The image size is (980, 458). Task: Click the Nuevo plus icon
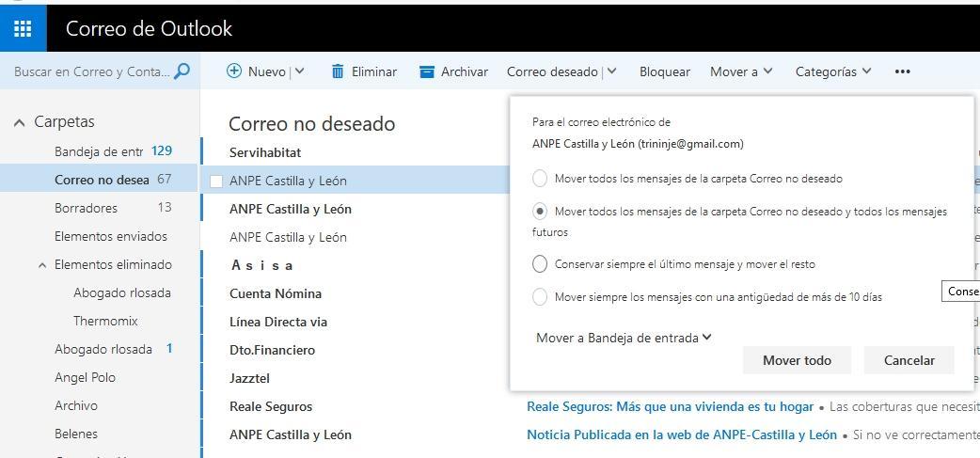tap(234, 71)
